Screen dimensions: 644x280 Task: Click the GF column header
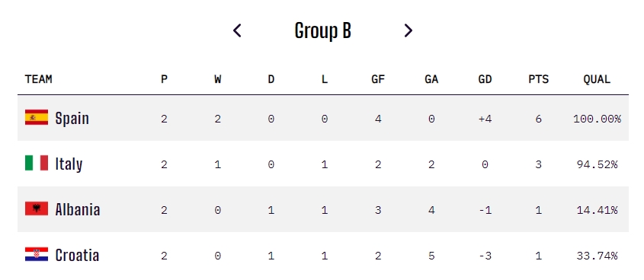tap(378, 79)
